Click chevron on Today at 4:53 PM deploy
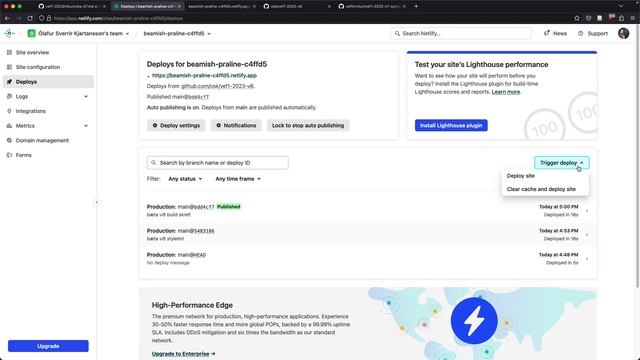Screen dimensions: 640x360 (x=587, y=235)
